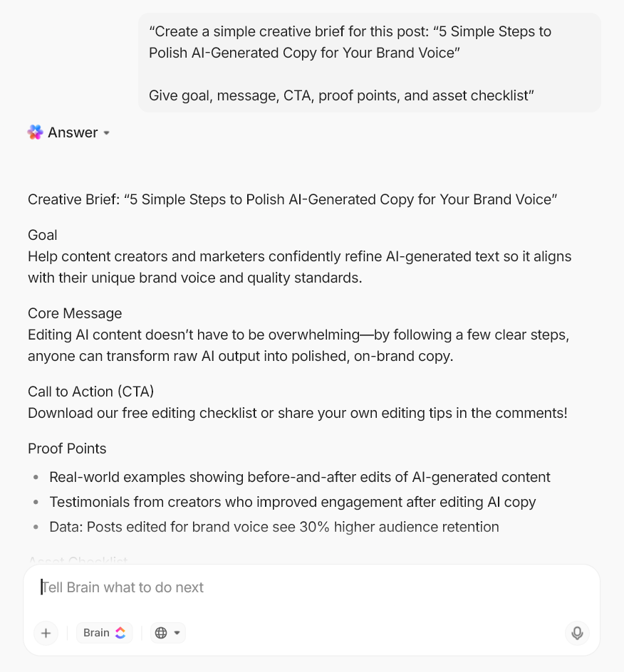Click the 'Download our free editing checklist' line

point(297,413)
